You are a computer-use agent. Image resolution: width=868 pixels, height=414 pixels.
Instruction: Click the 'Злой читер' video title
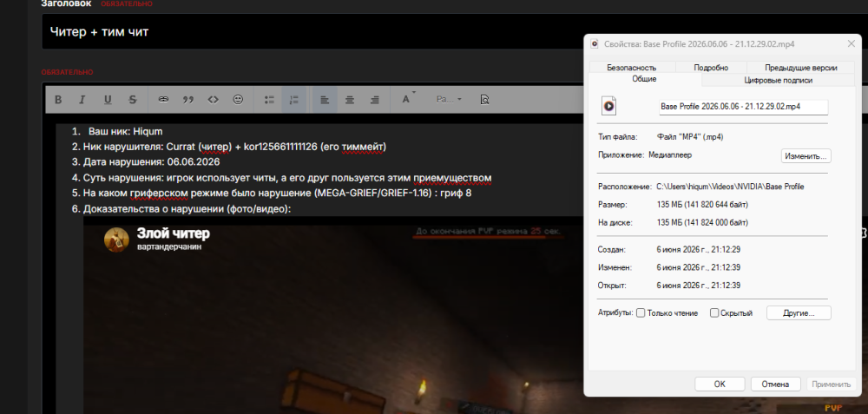[174, 233]
